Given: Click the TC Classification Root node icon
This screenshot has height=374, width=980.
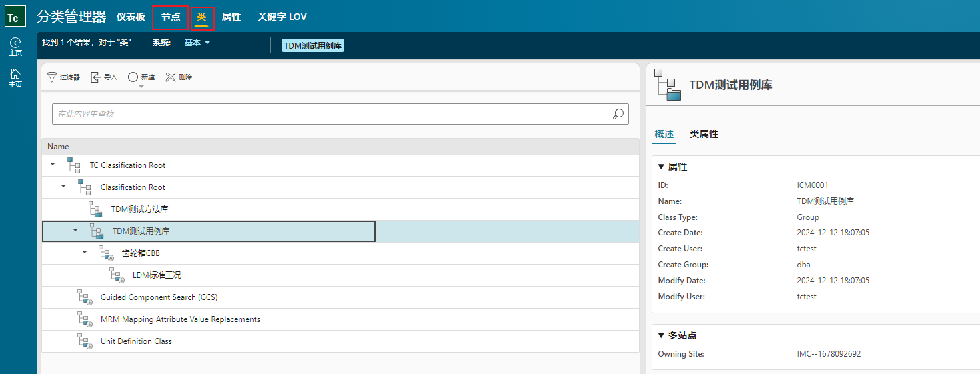Looking at the screenshot, I should tap(74, 165).
